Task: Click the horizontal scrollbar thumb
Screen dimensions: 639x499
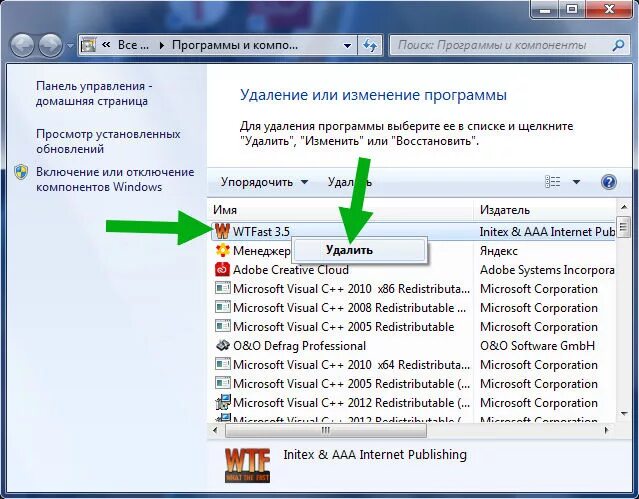Action: click(x=326, y=430)
